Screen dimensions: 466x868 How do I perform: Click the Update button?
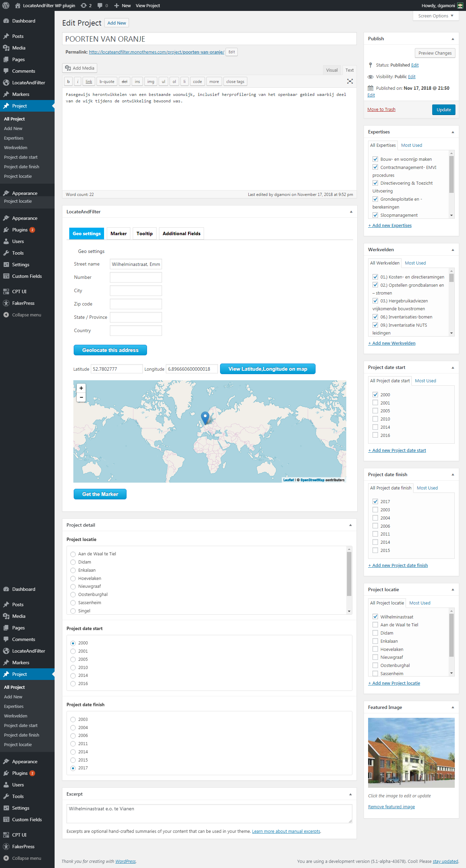point(443,110)
